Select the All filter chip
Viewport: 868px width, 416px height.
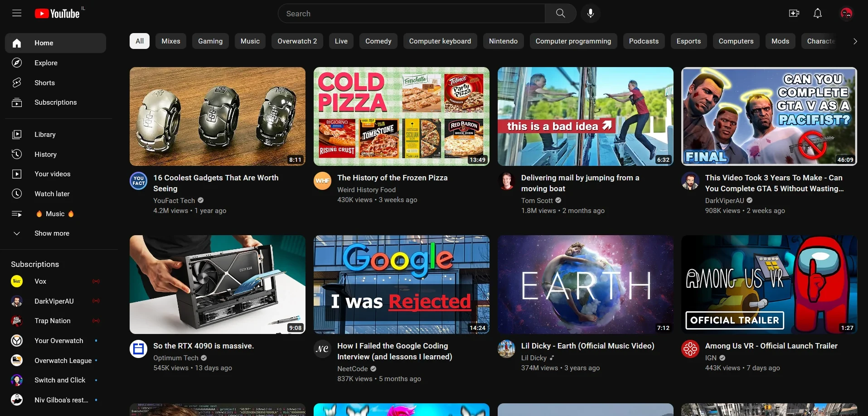[139, 41]
